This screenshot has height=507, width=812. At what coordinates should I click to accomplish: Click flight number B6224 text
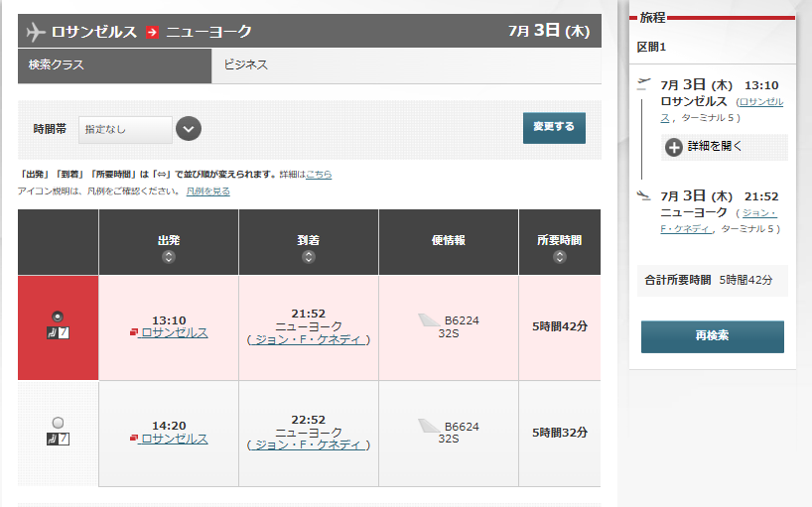click(x=462, y=320)
